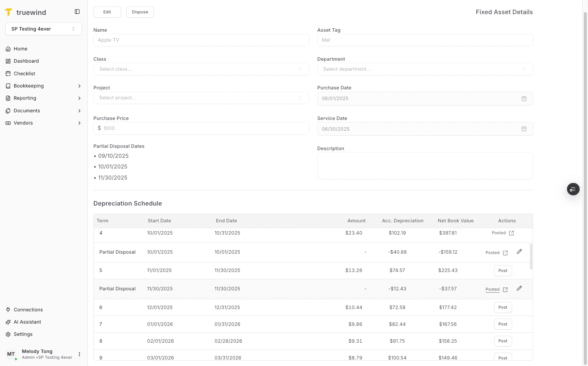Open the menu beside Melody Tong
588x366 pixels.
pos(79,354)
